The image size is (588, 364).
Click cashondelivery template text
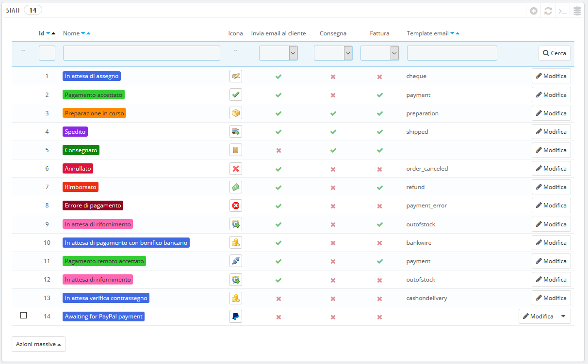[427, 298]
